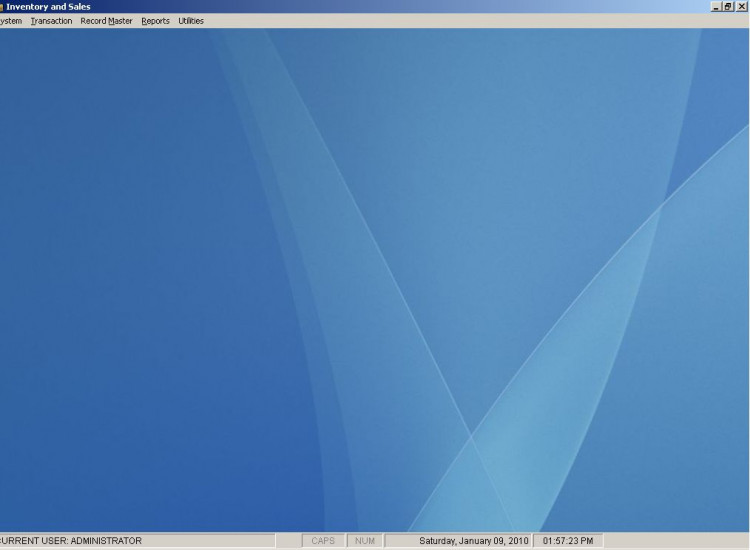Click the Saturday, January 09, 2010 date panel
Viewport: 750px width, 550px height.
458,541
